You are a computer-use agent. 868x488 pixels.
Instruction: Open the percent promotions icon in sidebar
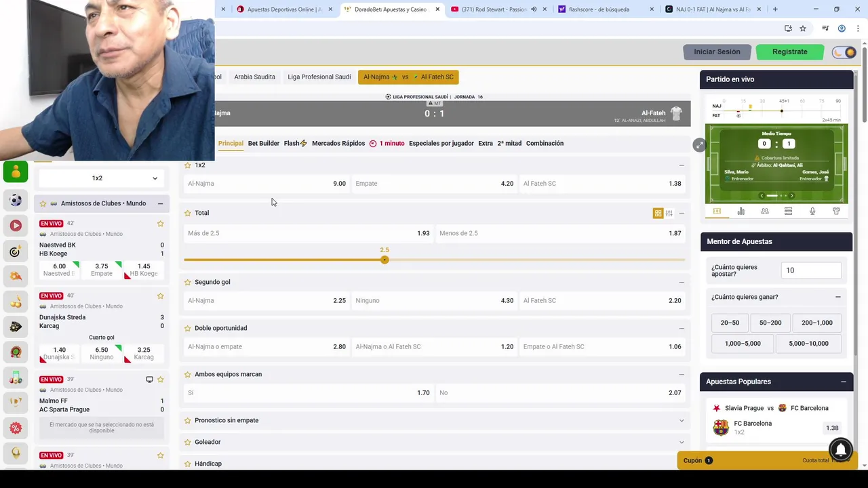(x=16, y=428)
